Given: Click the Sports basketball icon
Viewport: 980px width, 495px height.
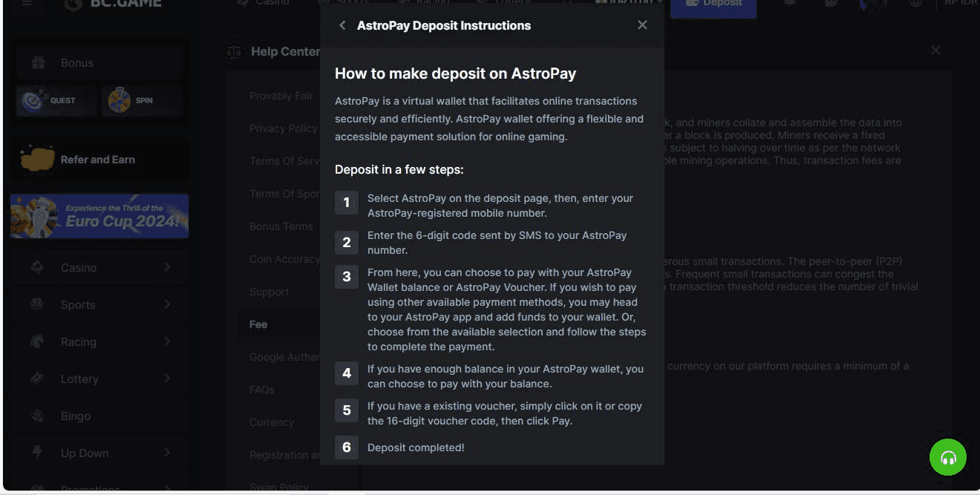Looking at the screenshot, I should click(x=37, y=304).
